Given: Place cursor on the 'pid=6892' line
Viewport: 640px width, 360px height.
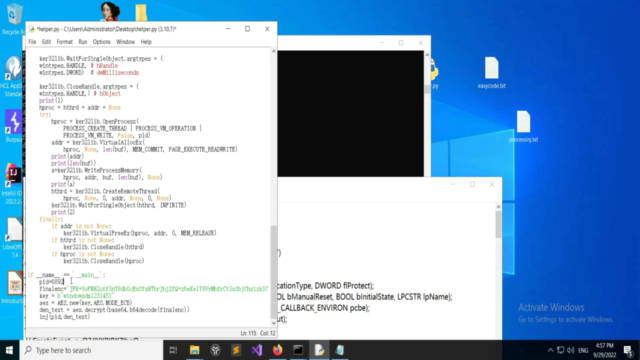Looking at the screenshot, I should (x=51, y=282).
